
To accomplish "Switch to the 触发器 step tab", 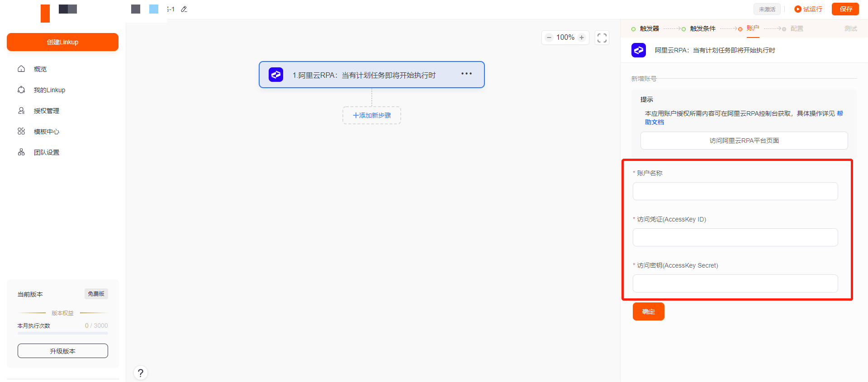I will click(x=649, y=28).
